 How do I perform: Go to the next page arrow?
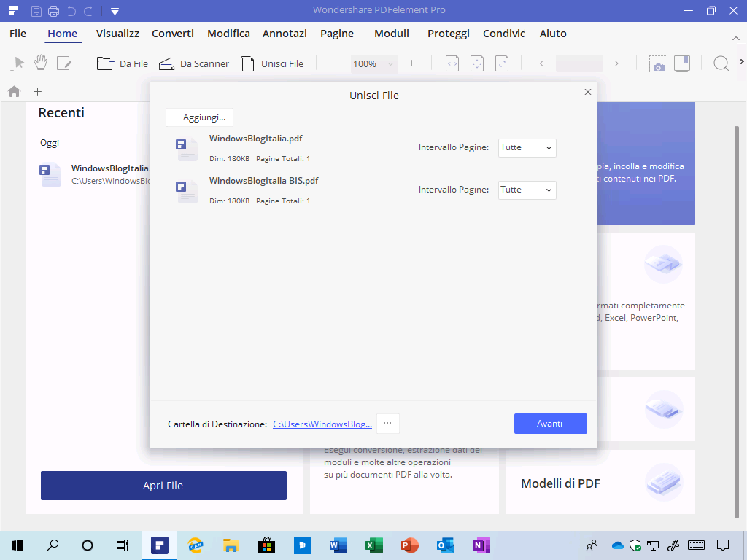pos(616,63)
